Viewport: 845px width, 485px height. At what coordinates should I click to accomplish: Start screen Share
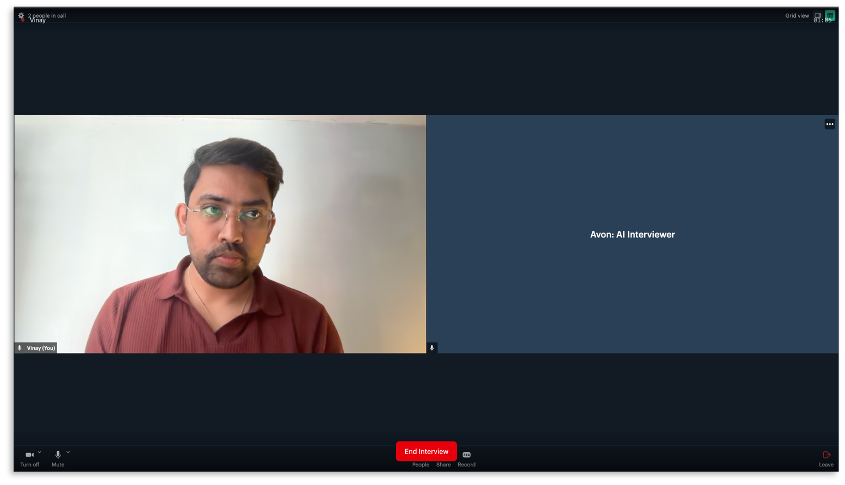(x=443, y=464)
